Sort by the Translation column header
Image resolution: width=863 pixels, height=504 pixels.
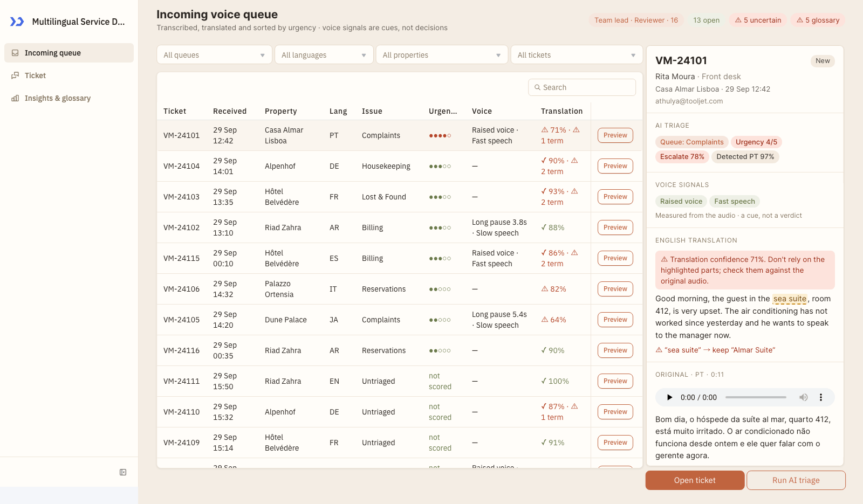[561, 111]
